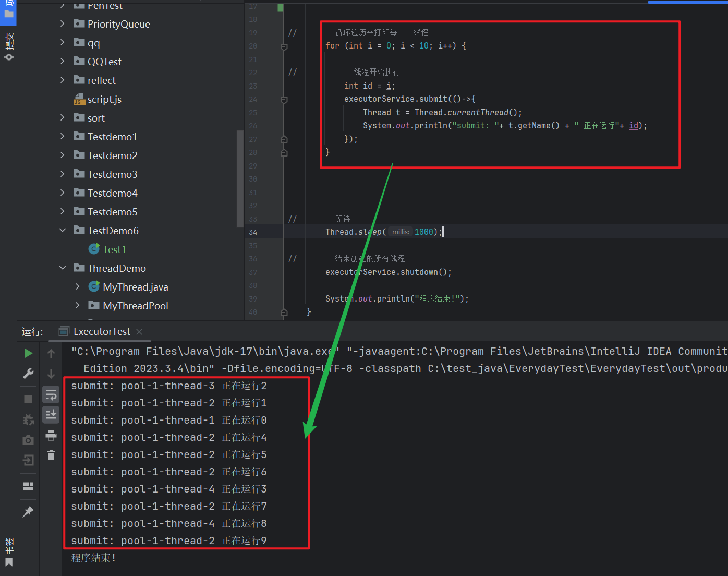Click the MyThread.java class icon
Screen dimensions: 728x576
(94, 286)
